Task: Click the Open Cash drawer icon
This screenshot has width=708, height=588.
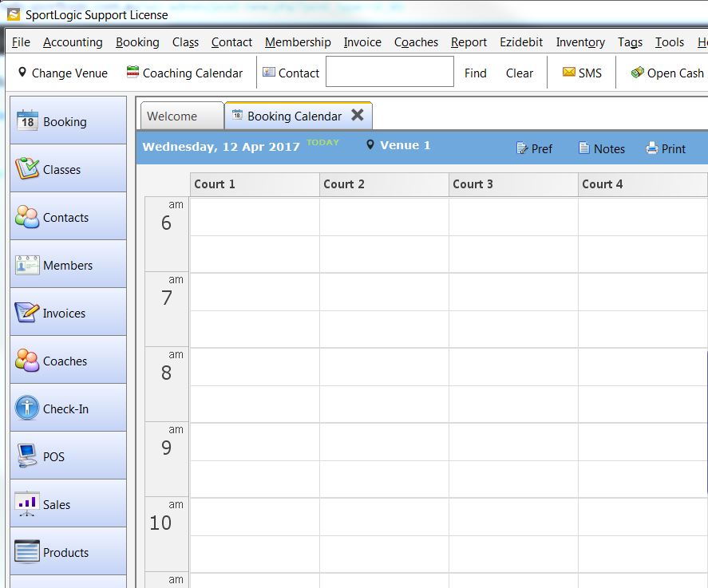Action: coord(638,72)
